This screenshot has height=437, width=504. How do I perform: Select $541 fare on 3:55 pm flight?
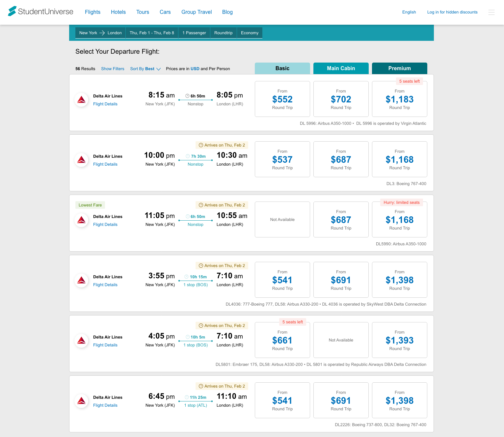(282, 280)
